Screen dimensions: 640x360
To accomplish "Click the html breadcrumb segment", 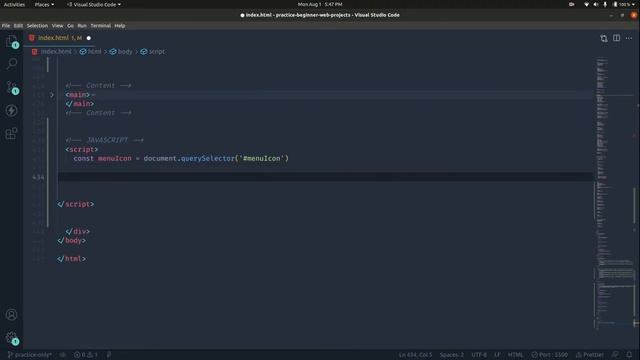I will pyautogui.click(x=91, y=52).
